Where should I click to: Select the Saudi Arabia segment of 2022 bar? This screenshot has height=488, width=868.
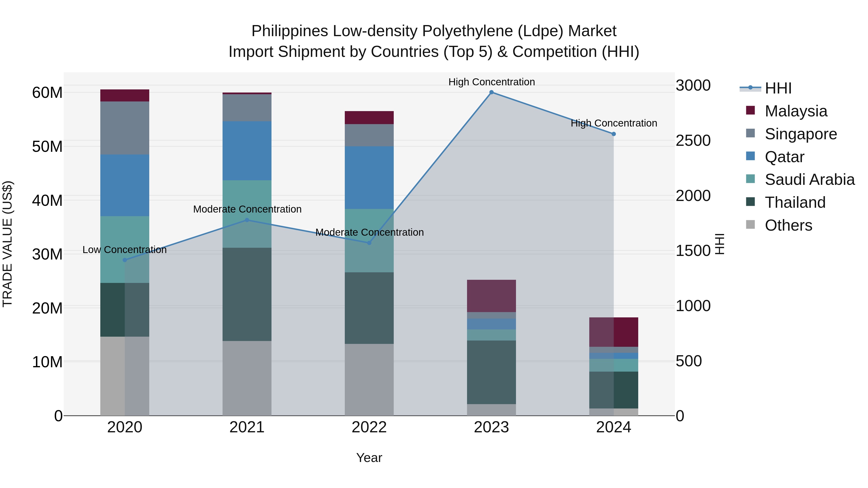coord(369,241)
